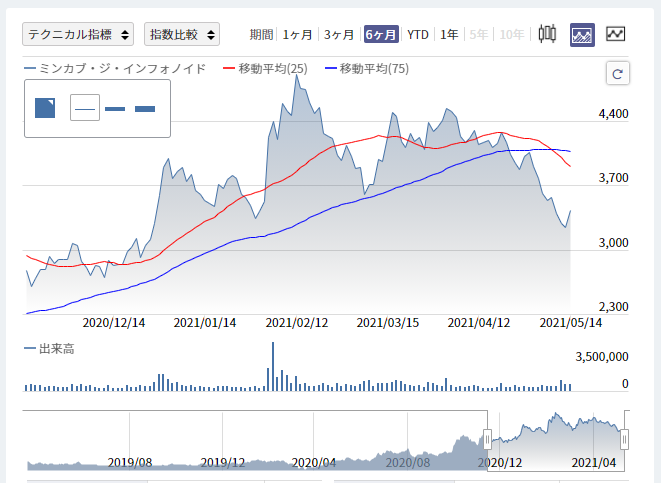Click the blue color square in popup
Viewport: 661px width, 483px height.
pyautogui.click(x=45, y=108)
